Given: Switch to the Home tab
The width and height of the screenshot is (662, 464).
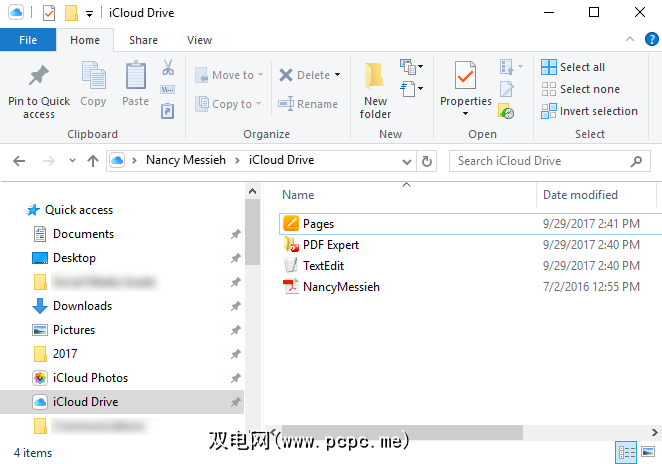Looking at the screenshot, I should click(85, 40).
